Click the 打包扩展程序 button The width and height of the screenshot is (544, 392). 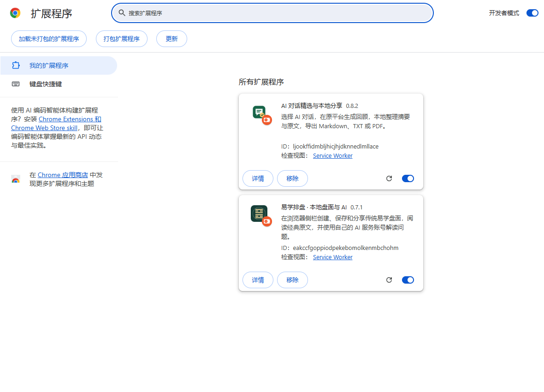(x=121, y=39)
